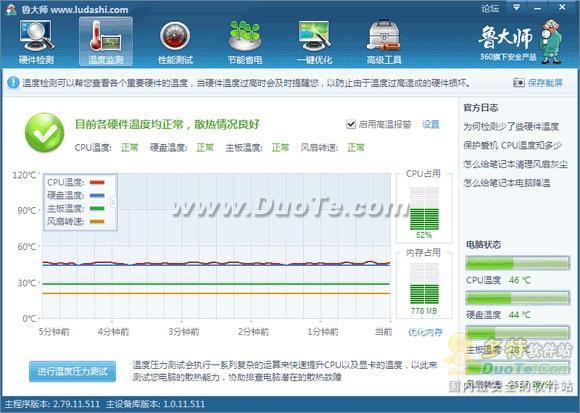
Task: Click the 硬盘温度 44℃ progress bar
Action: click(x=517, y=298)
